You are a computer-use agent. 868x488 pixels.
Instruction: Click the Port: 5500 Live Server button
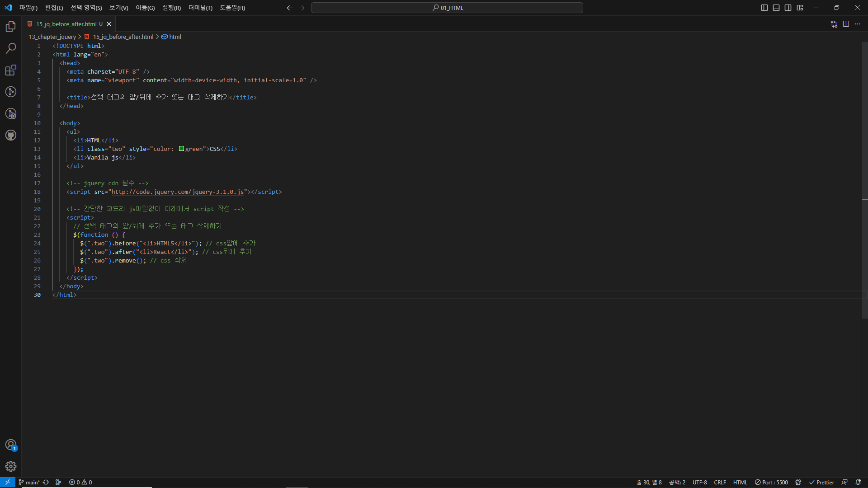(x=771, y=482)
